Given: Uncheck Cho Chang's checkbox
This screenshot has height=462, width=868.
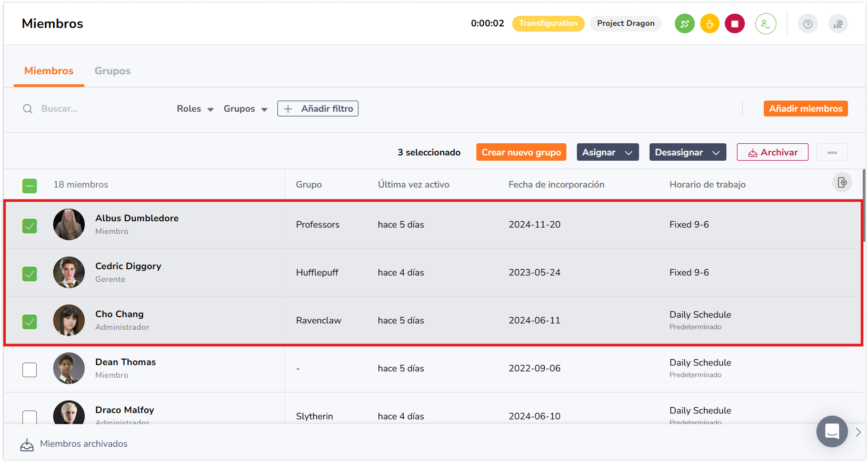Looking at the screenshot, I should [x=29, y=322].
